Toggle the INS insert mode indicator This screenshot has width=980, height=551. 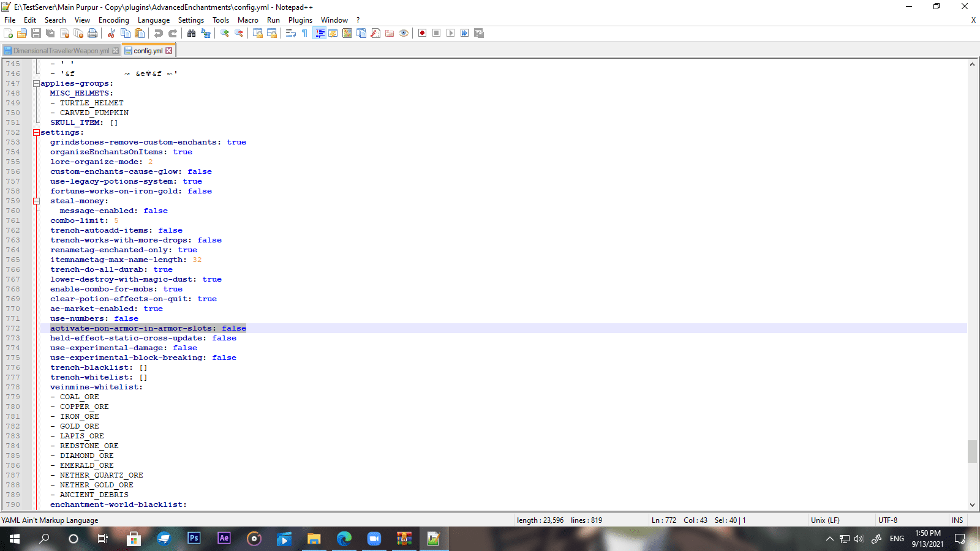957,520
